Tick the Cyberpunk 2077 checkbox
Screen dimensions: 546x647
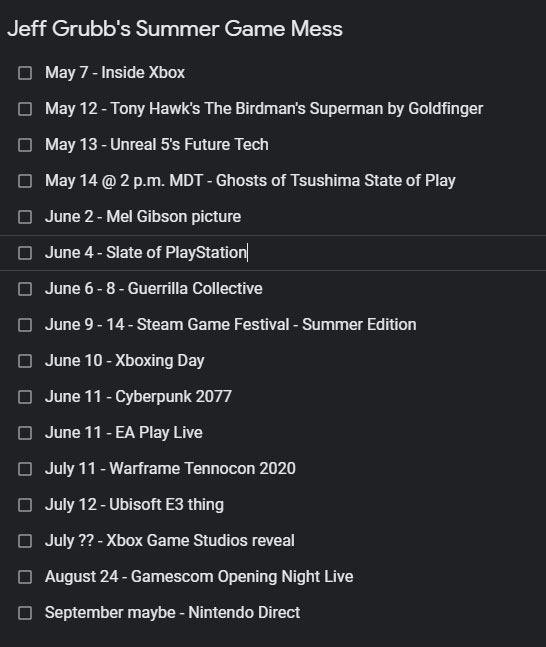point(25,397)
